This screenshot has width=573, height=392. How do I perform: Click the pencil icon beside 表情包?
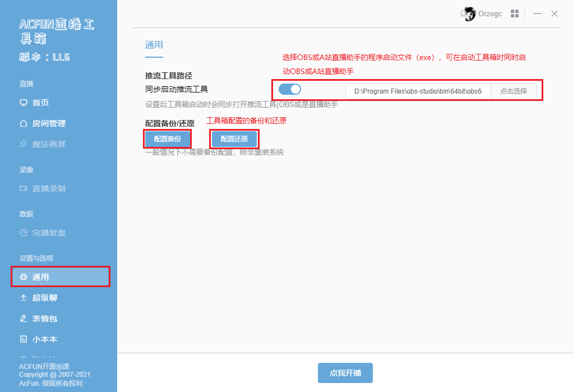tap(24, 319)
